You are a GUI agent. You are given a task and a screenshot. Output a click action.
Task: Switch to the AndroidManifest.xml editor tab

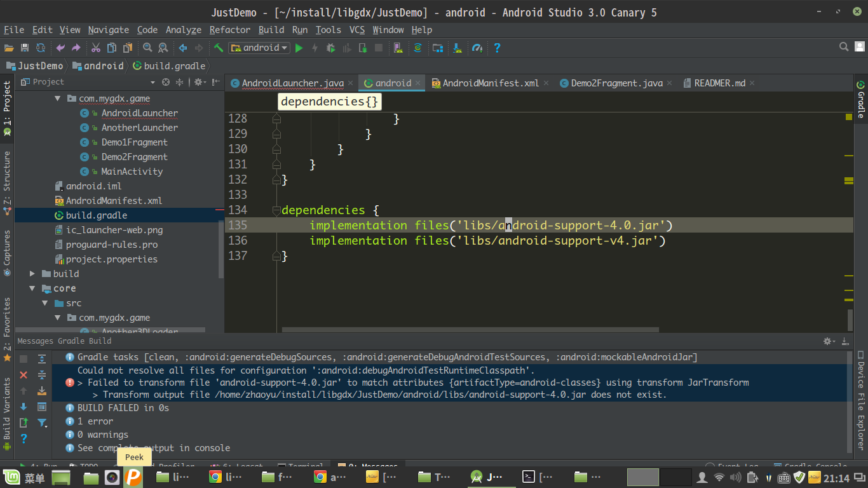click(490, 83)
